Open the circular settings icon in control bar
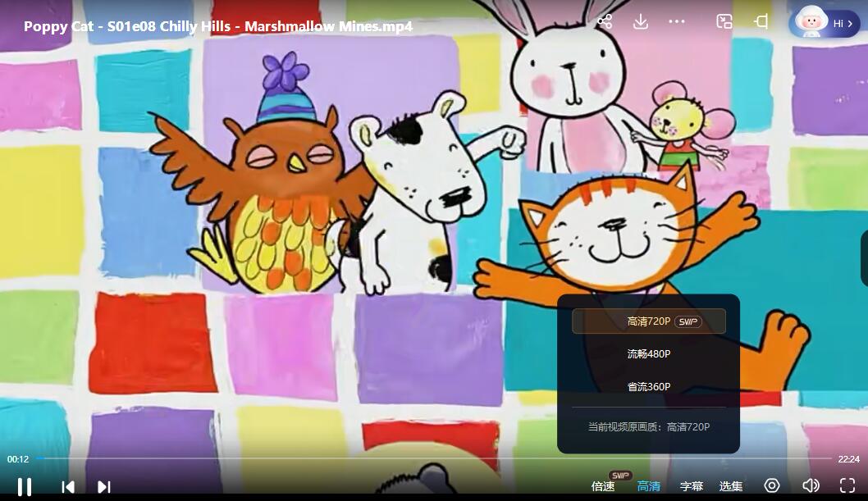The width and height of the screenshot is (868, 501). (x=772, y=485)
